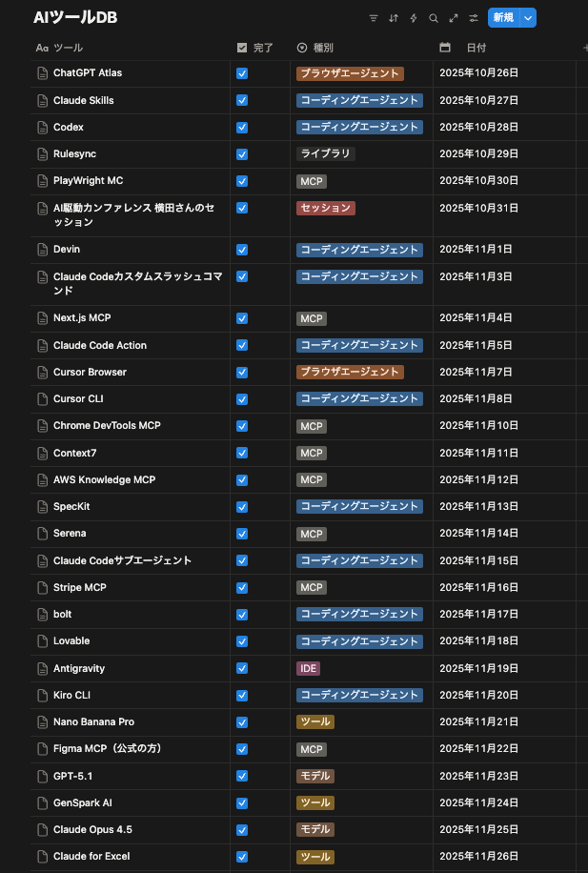Screen dimensions: 588x873
Task: Open view settings via the sliders icon
Action: click(x=472, y=18)
